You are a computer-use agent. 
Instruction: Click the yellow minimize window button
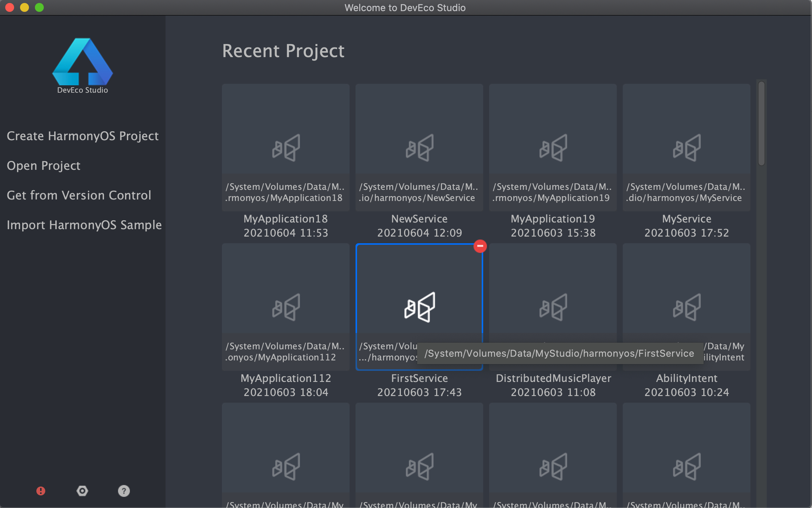[x=24, y=7]
